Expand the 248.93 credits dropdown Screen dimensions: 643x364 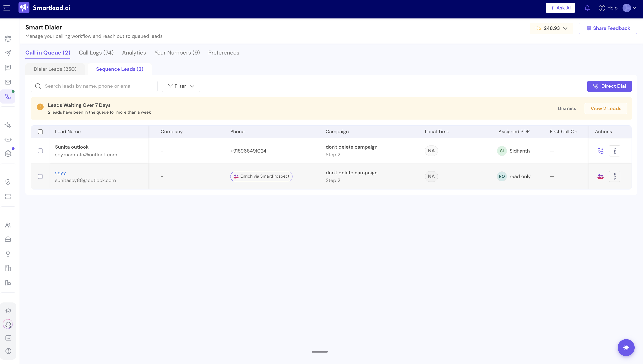(552, 28)
